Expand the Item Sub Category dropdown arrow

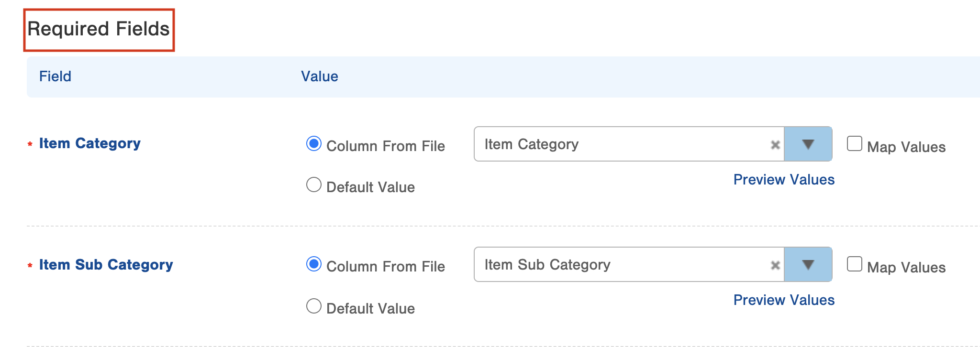pos(808,265)
